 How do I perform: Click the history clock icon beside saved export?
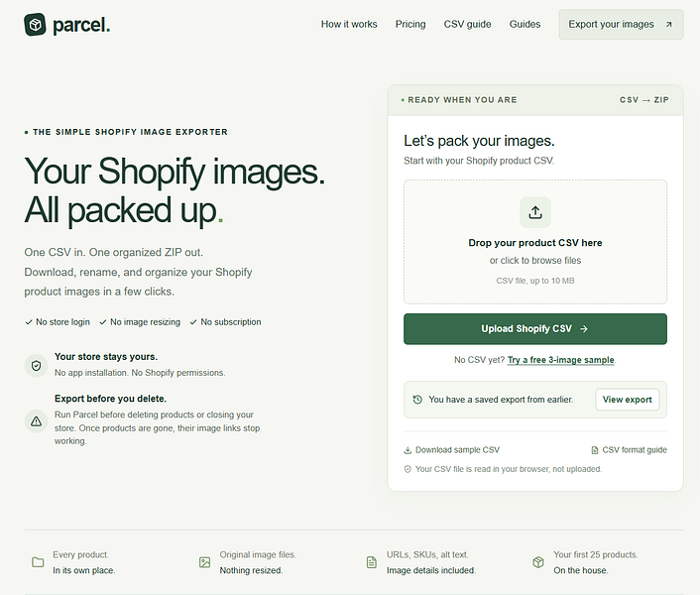[x=417, y=400]
